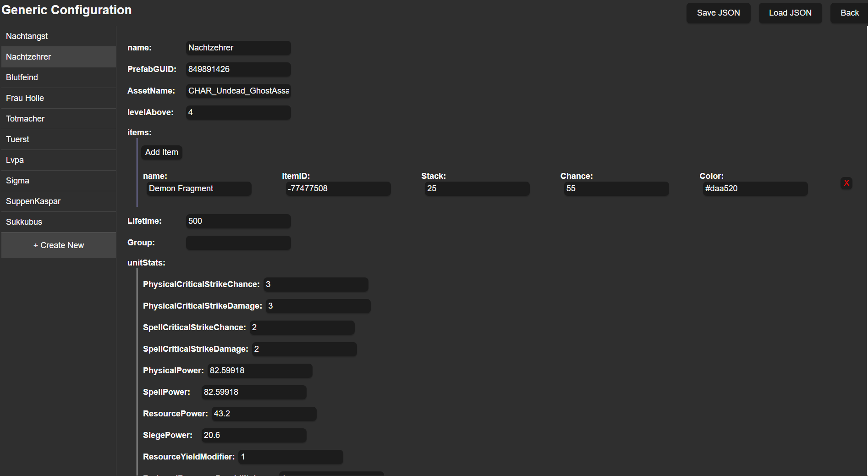Create a new entry with + Create New
868x476 pixels.
[x=59, y=245]
